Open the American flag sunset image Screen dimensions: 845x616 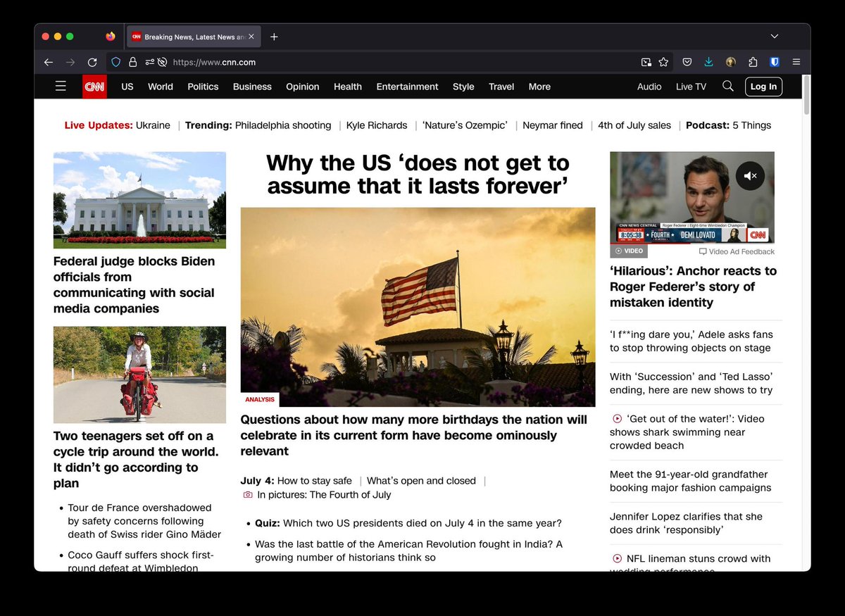418,307
